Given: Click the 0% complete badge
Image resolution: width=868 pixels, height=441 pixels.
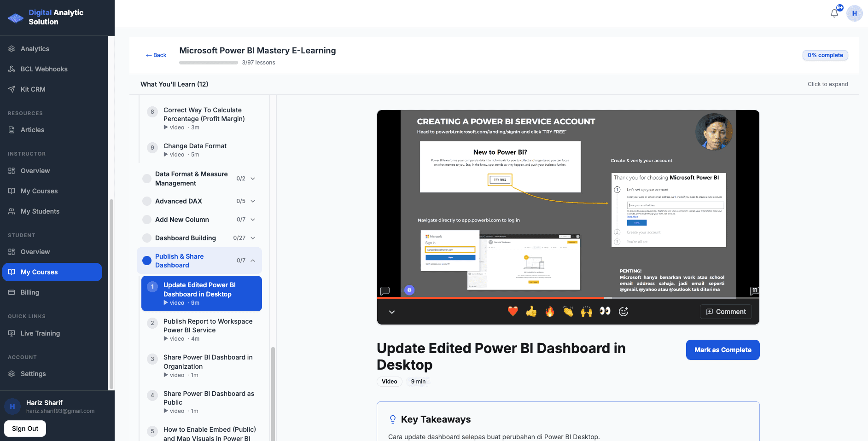Looking at the screenshot, I should click(825, 55).
